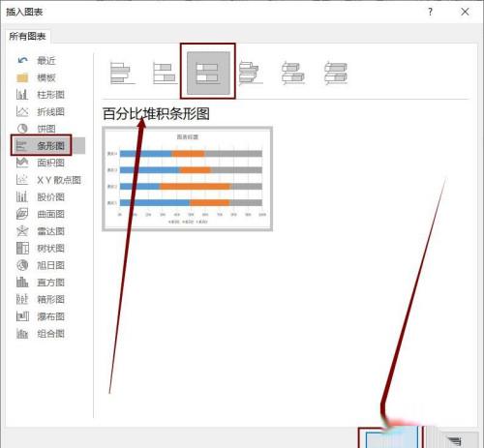Choose the 曲面图 surface chart category
This screenshot has width=484, height=448.
[x=41, y=214]
